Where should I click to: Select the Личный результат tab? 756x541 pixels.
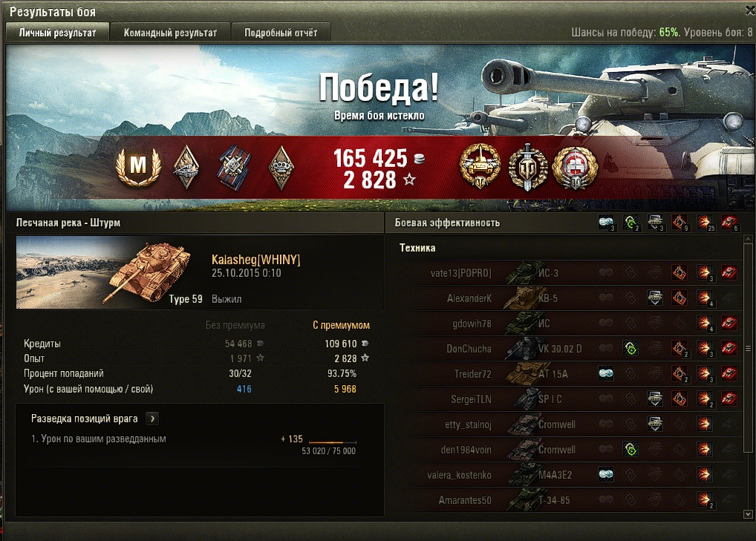point(57,32)
